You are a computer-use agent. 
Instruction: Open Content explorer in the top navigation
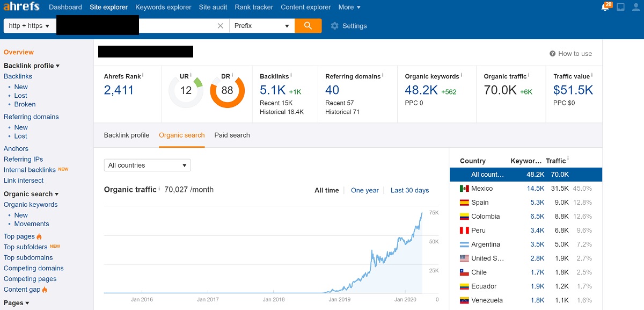pos(306,8)
